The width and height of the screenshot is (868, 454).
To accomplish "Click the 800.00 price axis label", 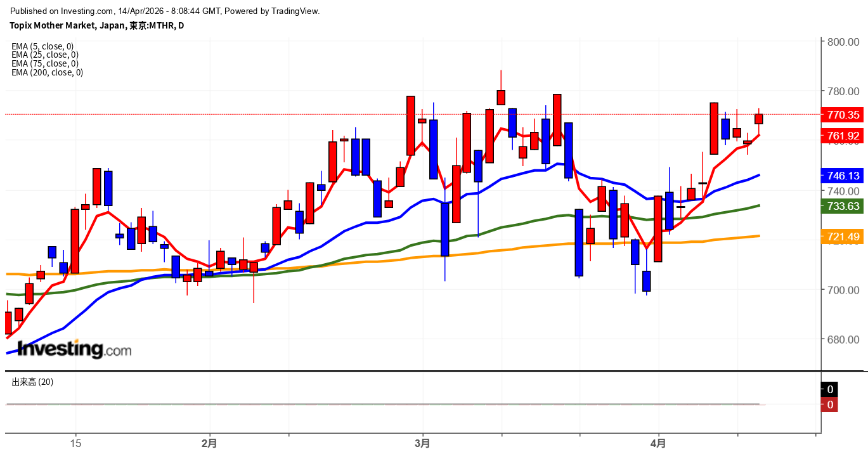I will click(x=843, y=42).
